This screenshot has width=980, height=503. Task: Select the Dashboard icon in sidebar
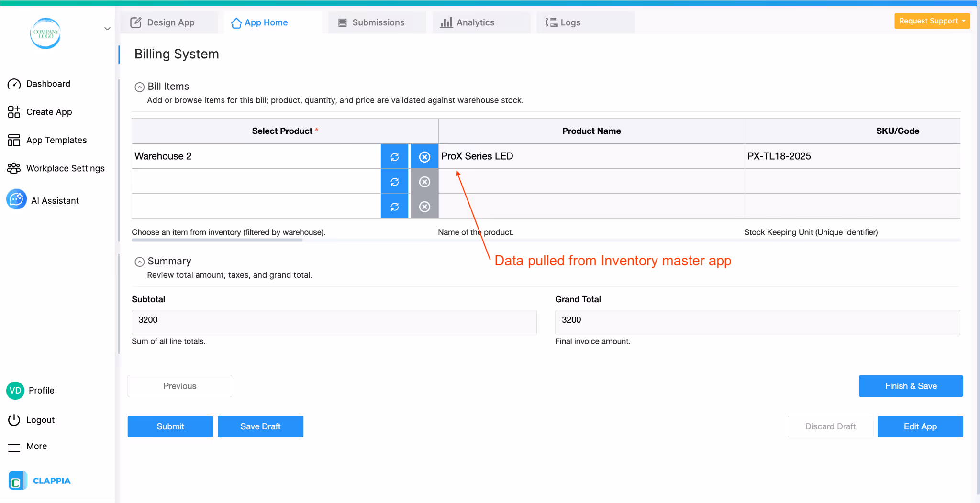[14, 84]
